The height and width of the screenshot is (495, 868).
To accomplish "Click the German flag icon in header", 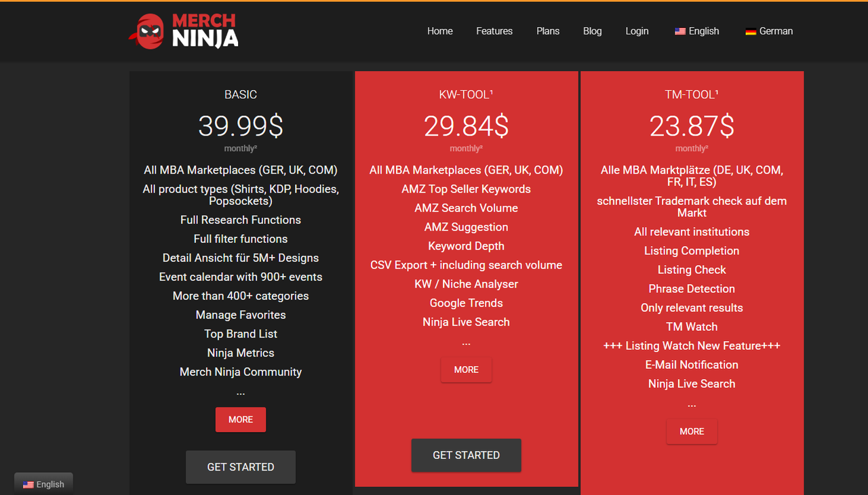I will click(751, 31).
